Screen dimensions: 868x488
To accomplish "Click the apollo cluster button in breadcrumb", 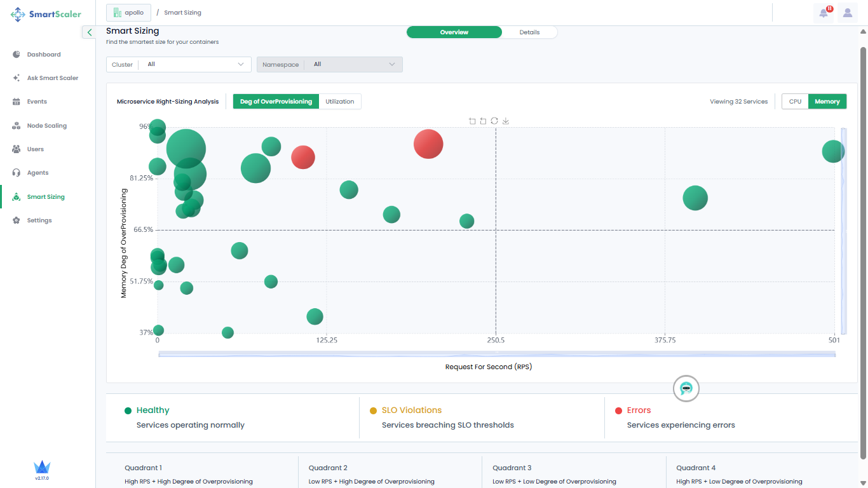I will click(129, 13).
